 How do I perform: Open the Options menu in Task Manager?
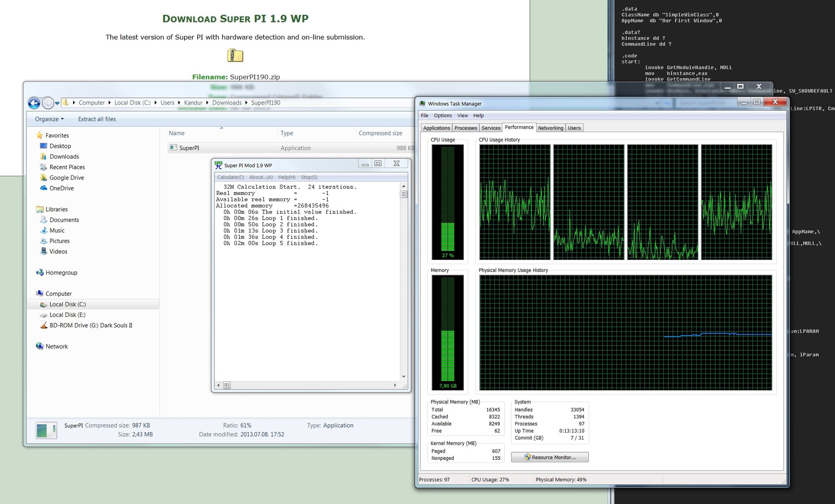coord(443,116)
